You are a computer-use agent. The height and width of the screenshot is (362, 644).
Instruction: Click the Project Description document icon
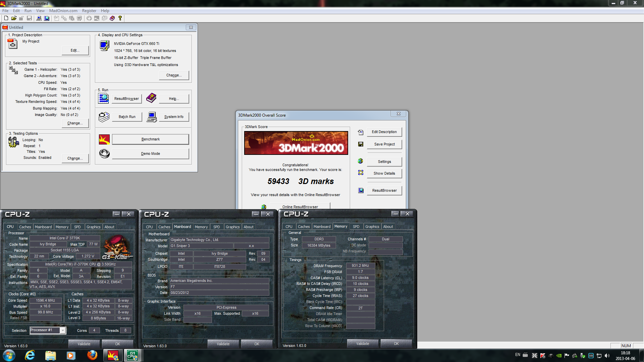[12, 44]
